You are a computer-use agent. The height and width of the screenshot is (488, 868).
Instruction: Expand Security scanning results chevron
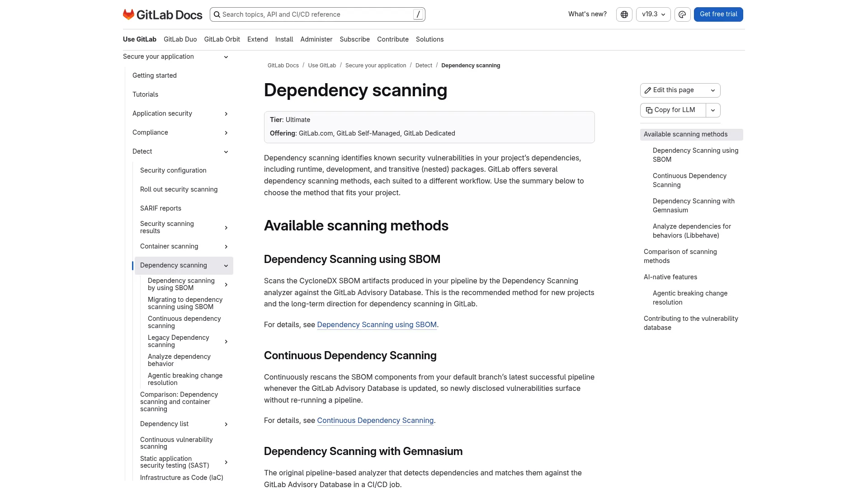(226, 228)
